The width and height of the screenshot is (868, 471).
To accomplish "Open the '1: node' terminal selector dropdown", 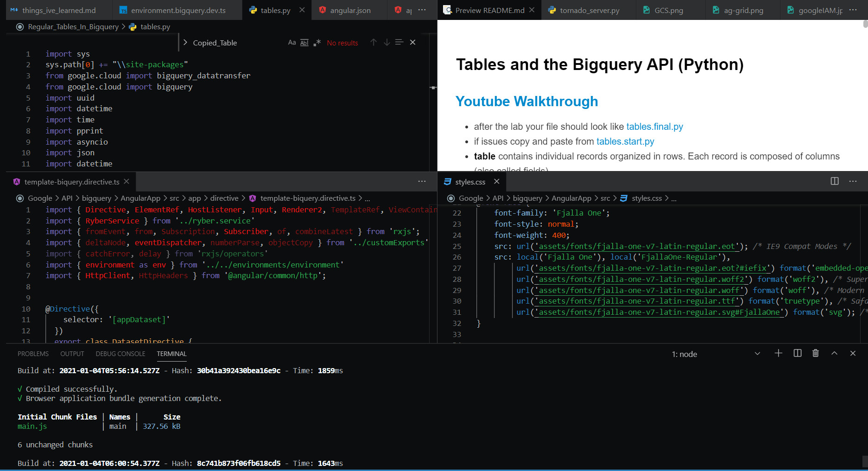I will click(716, 354).
